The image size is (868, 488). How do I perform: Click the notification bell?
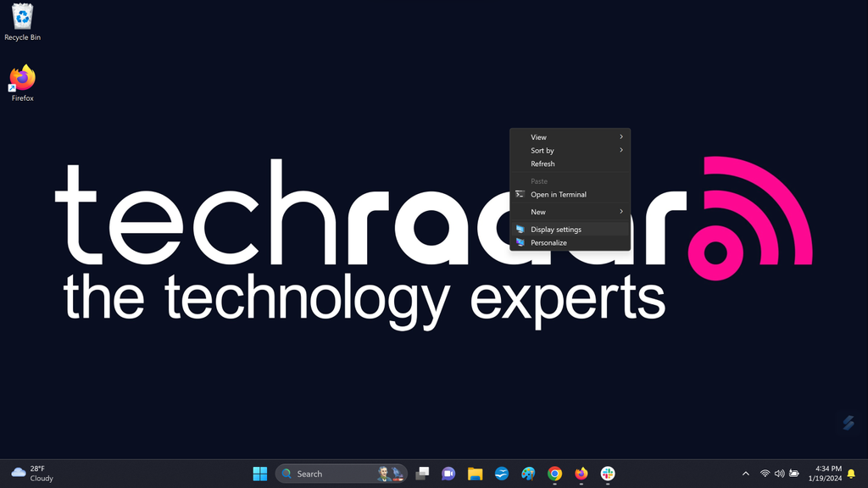[851, 473]
